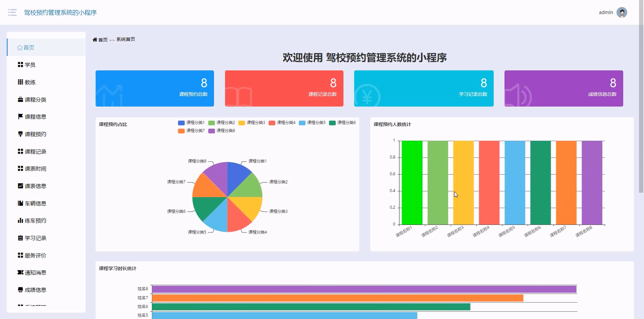
Task: Open the admin user dropdown
Action: point(606,13)
